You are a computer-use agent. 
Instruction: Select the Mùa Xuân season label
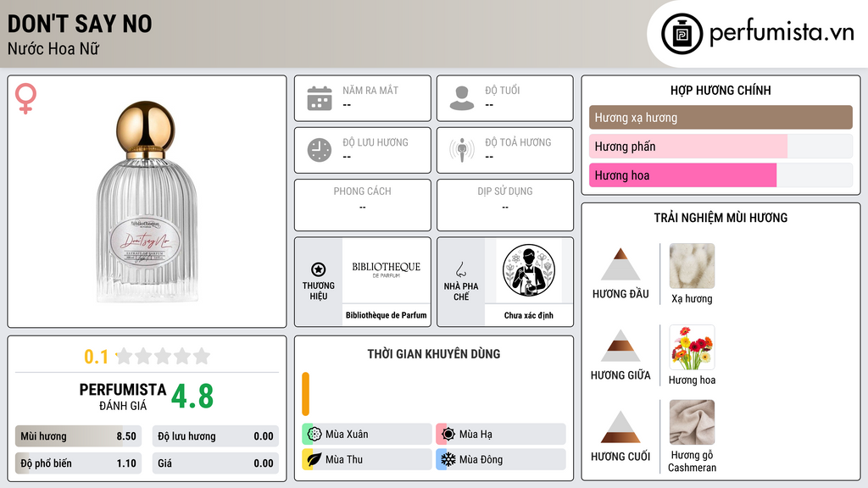pos(347,435)
